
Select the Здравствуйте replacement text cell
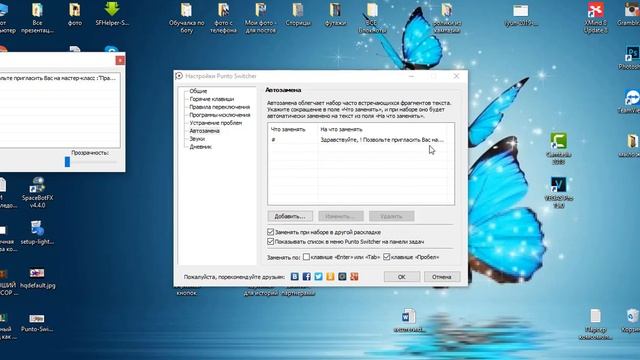(x=382, y=140)
